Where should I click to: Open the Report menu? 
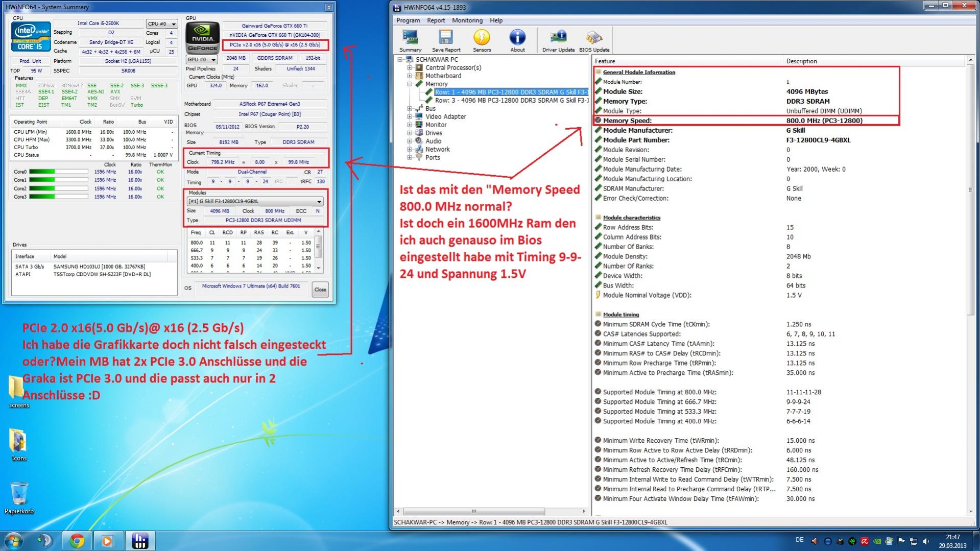click(436, 20)
